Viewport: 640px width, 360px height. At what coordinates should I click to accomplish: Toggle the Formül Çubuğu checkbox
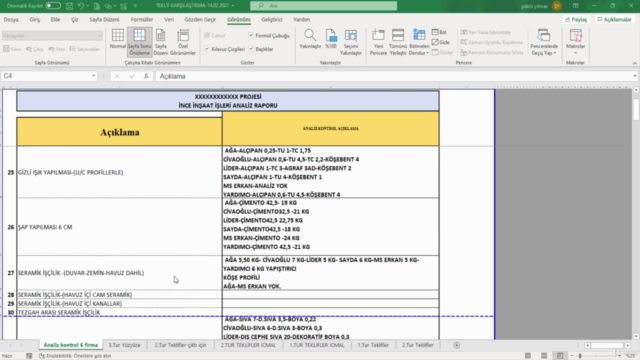(x=251, y=36)
